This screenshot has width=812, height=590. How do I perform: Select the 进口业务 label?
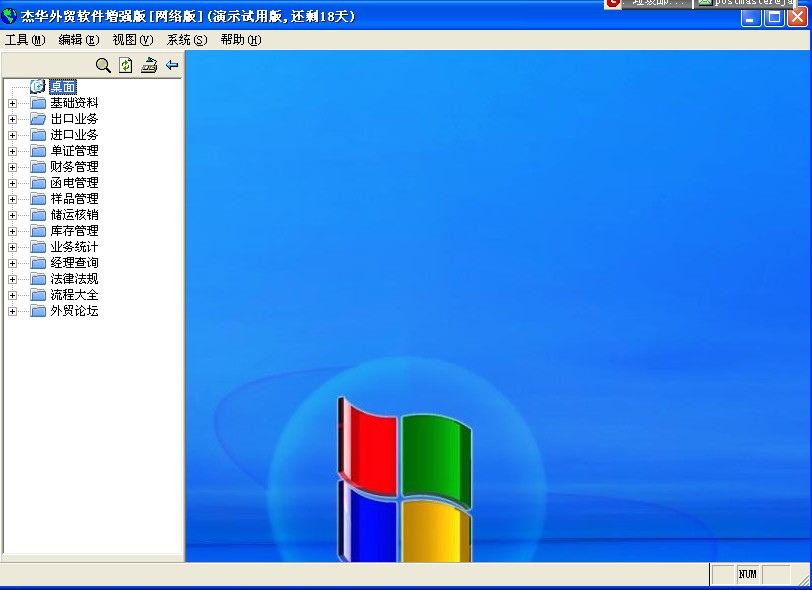coord(74,135)
